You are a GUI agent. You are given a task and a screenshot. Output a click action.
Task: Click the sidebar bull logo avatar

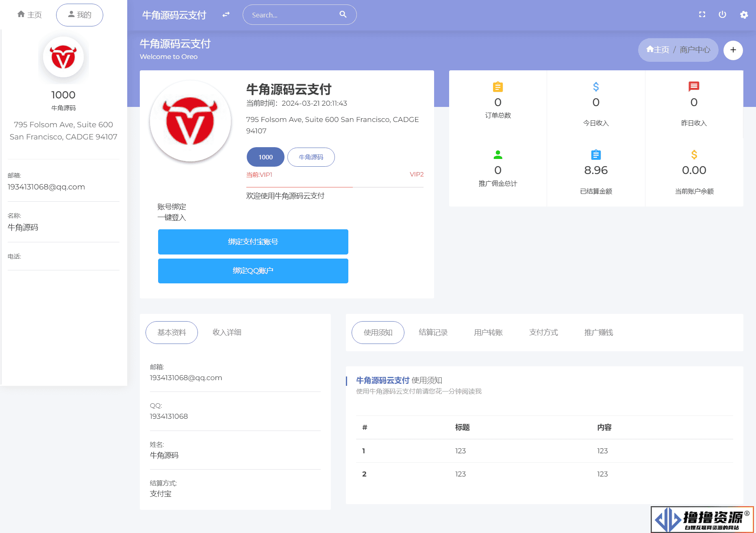click(63, 57)
